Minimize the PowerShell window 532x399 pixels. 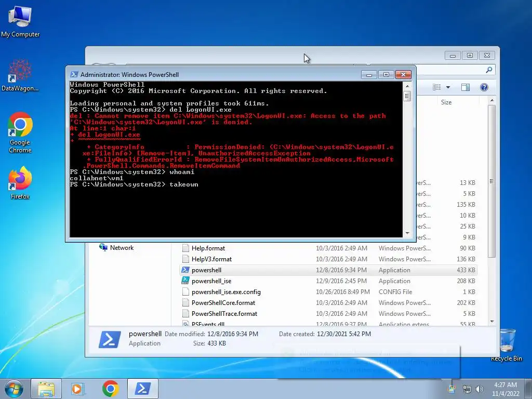click(369, 75)
